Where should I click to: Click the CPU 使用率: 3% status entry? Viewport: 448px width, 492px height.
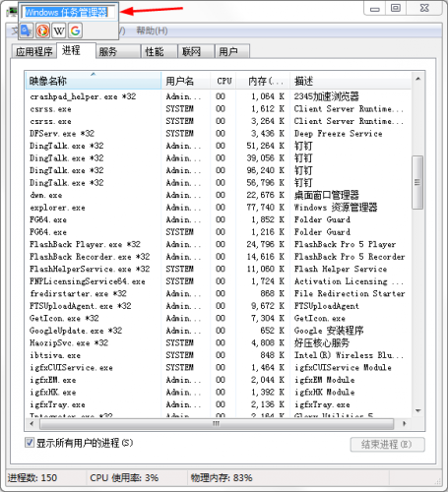click(x=124, y=478)
